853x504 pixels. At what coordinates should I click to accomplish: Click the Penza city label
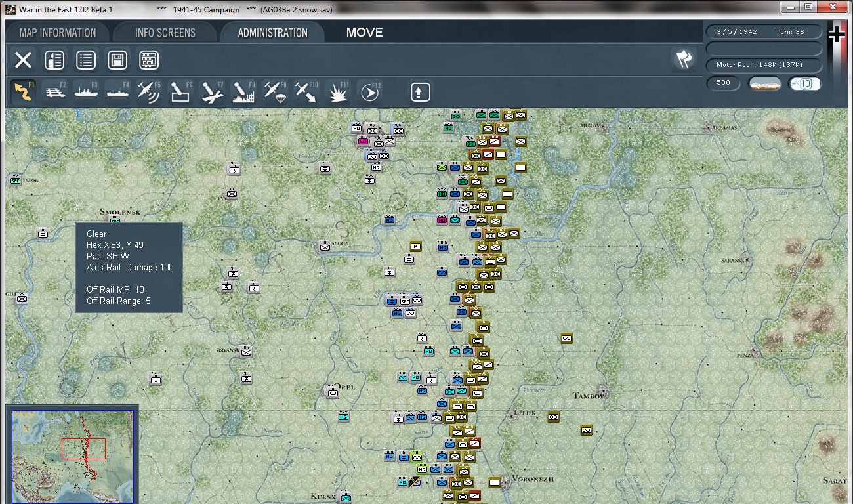click(x=745, y=355)
